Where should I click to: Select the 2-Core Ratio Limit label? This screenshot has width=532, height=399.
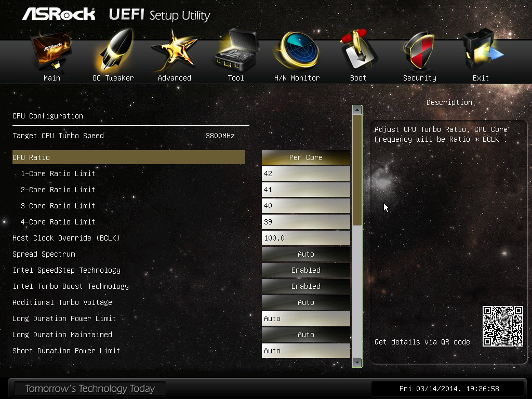[x=58, y=190]
